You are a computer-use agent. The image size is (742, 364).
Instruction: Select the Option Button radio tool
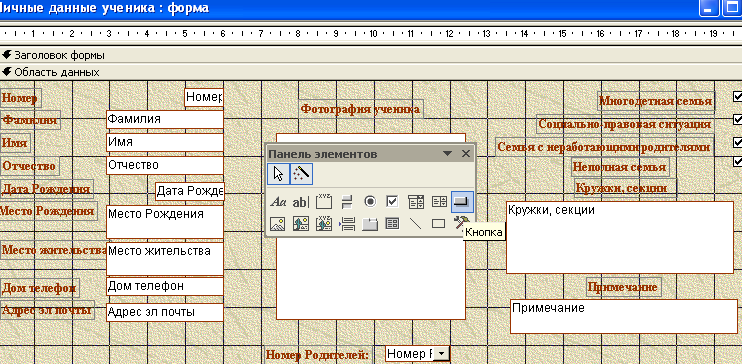point(370,202)
